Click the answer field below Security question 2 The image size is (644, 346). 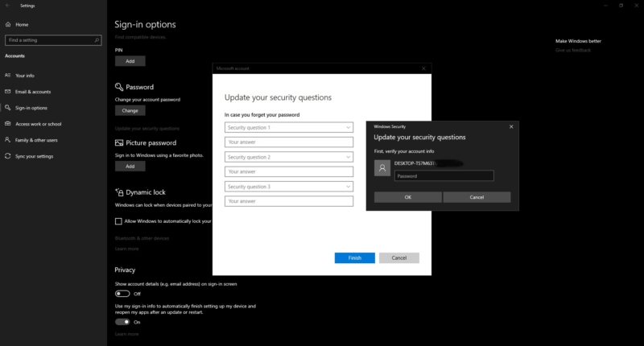tap(289, 171)
